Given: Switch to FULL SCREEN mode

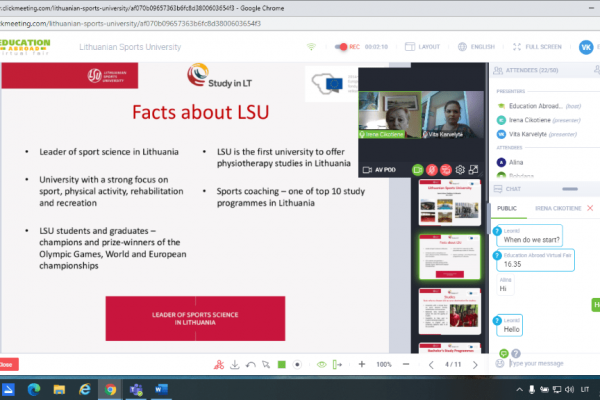Looking at the screenshot, I should (537, 47).
